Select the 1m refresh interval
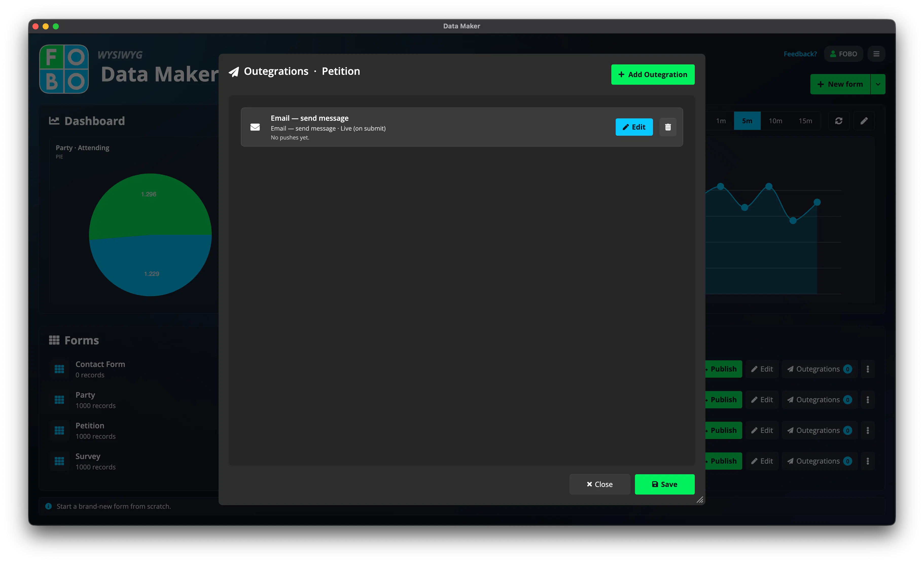924x563 pixels. [x=720, y=121]
